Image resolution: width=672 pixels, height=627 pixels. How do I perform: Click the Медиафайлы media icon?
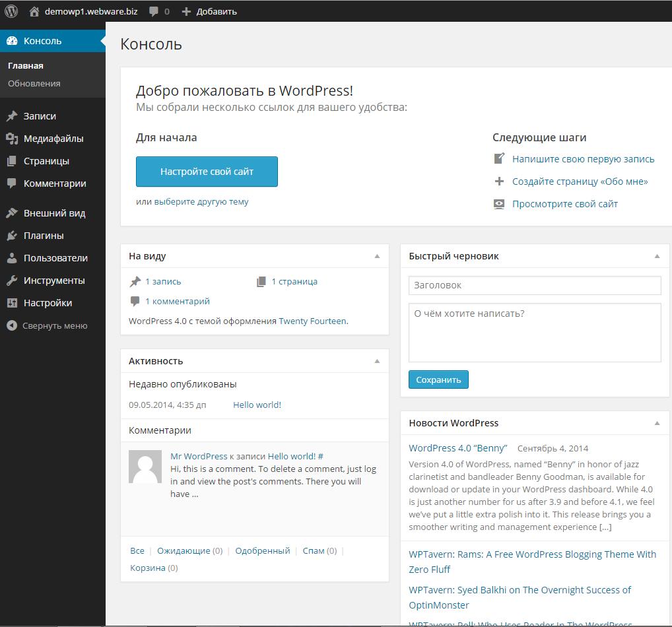pyautogui.click(x=12, y=139)
